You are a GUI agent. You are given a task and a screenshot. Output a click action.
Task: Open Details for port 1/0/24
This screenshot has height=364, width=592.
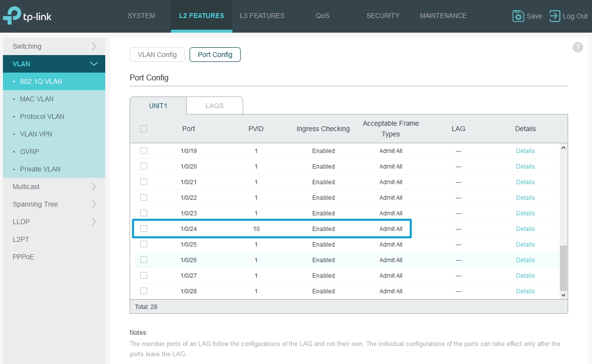[x=525, y=229]
